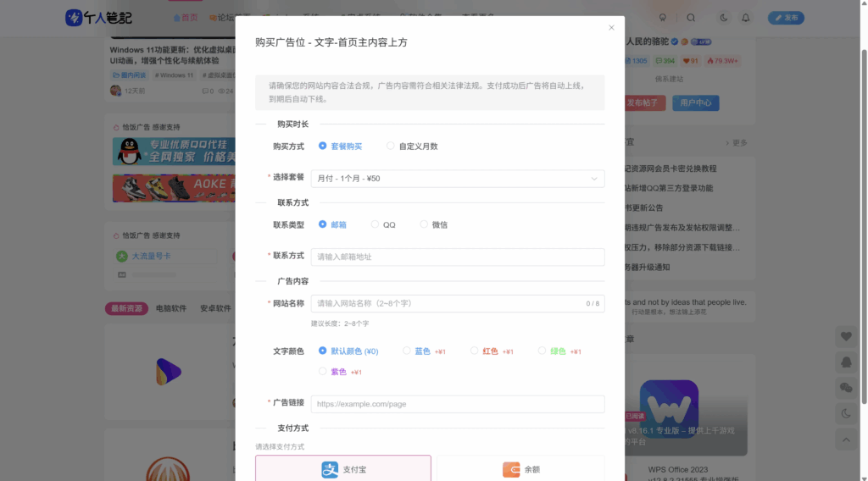This screenshot has height=481, width=868.
Task: Close the 购买广告位 dialog with X
Action: coord(611,28)
